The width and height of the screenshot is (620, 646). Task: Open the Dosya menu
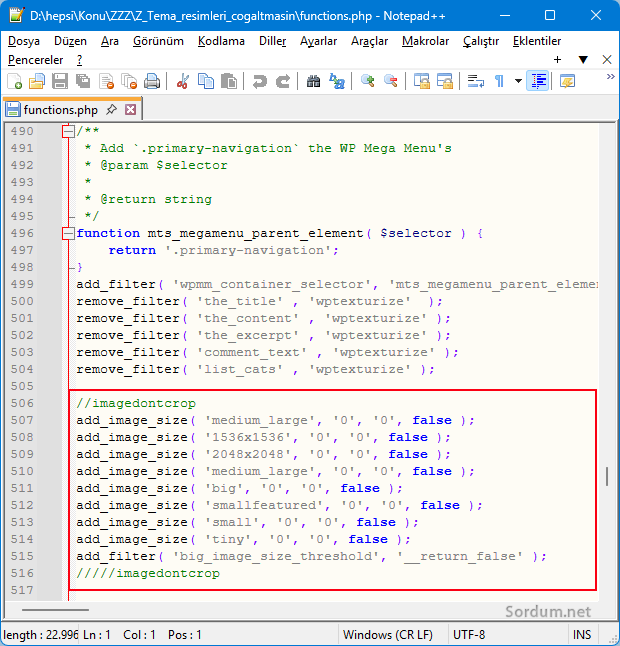(x=24, y=41)
